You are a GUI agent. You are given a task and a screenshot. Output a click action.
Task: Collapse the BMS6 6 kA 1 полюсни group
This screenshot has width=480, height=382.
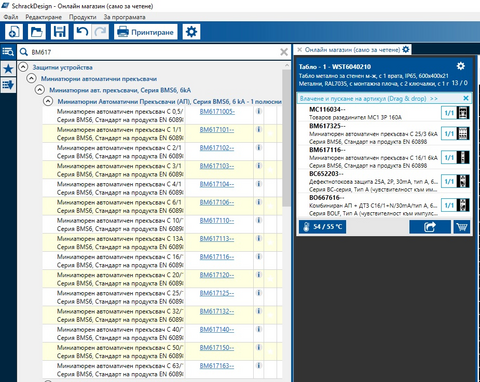click(x=48, y=101)
